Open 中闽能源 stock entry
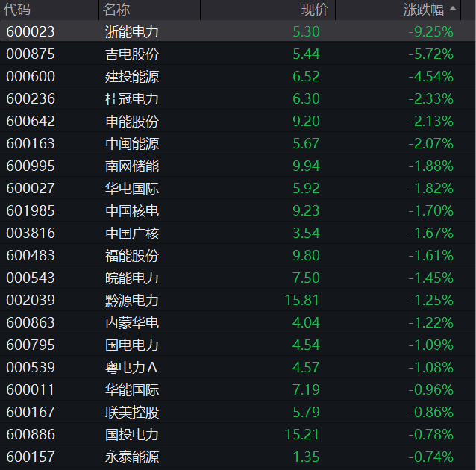 pos(132,143)
